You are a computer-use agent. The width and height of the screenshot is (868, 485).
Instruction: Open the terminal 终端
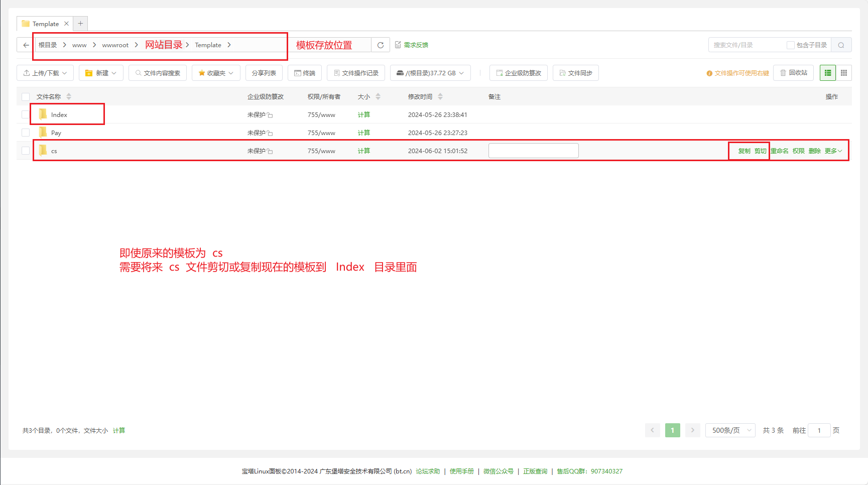pyautogui.click(x=305, y=73)
